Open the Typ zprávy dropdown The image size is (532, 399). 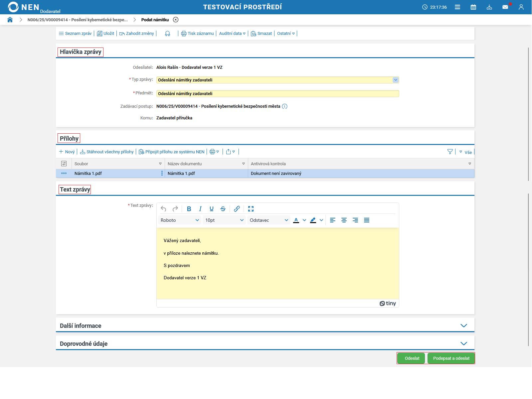[395, 80]
